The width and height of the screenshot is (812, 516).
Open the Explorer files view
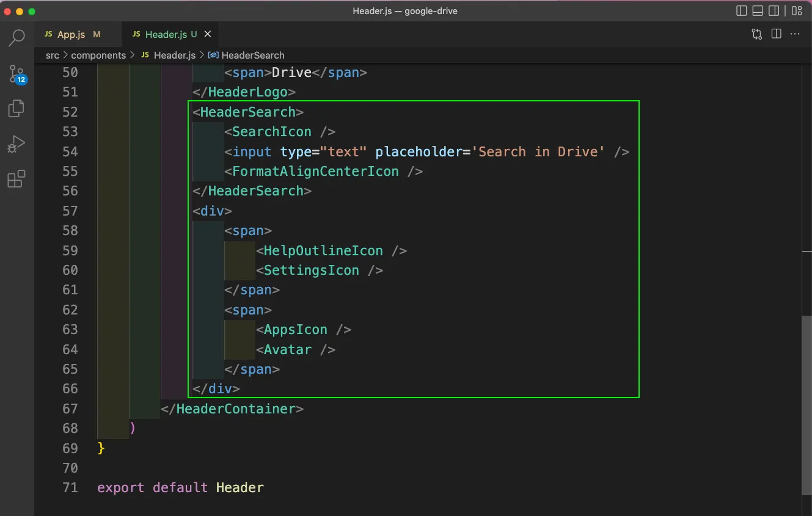(x=16, y=109)
